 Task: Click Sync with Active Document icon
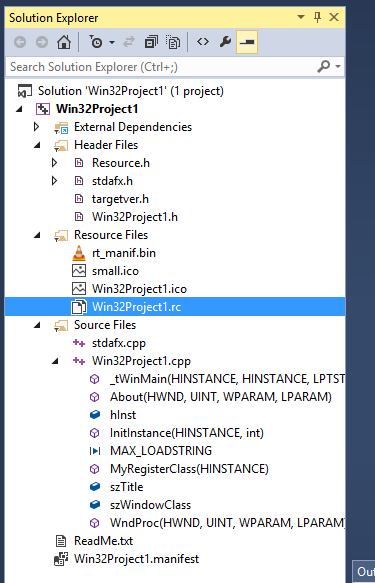129,42
